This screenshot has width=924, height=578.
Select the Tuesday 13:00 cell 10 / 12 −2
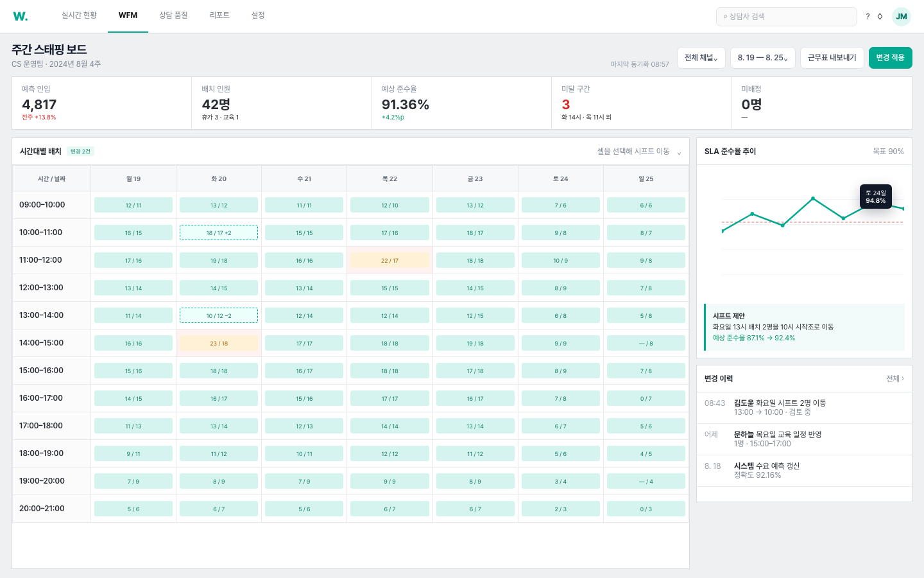pos(219,315)
